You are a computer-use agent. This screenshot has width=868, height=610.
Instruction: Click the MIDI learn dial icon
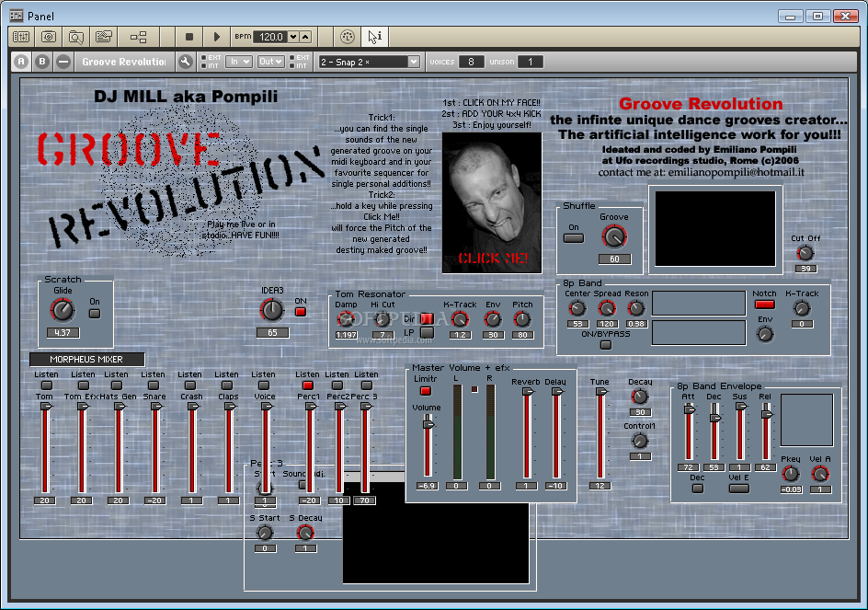point(347,37)
